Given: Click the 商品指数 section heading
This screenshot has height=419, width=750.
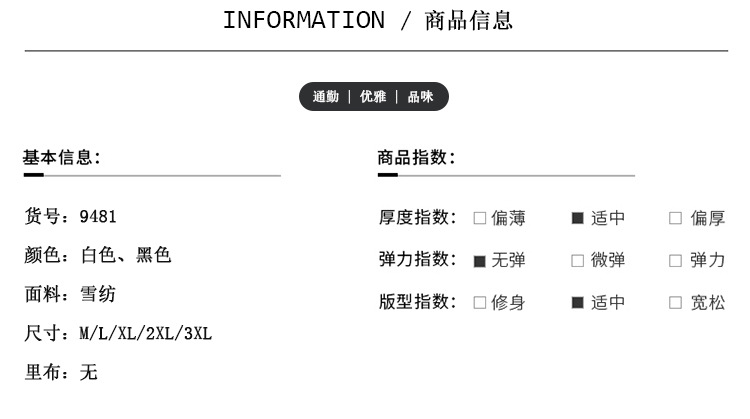Looking at the screenshot, I should pyautogui.click(x=417, y=157).
